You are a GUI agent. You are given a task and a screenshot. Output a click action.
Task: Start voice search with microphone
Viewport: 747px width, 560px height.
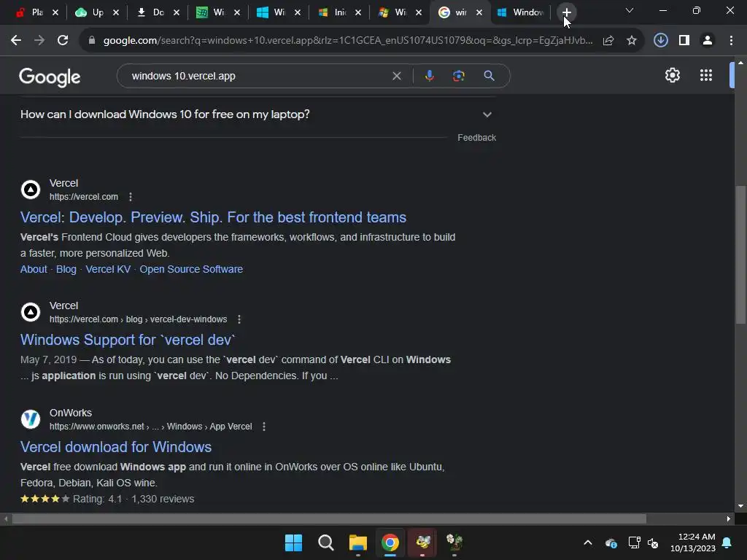click(x=429, y=76)
